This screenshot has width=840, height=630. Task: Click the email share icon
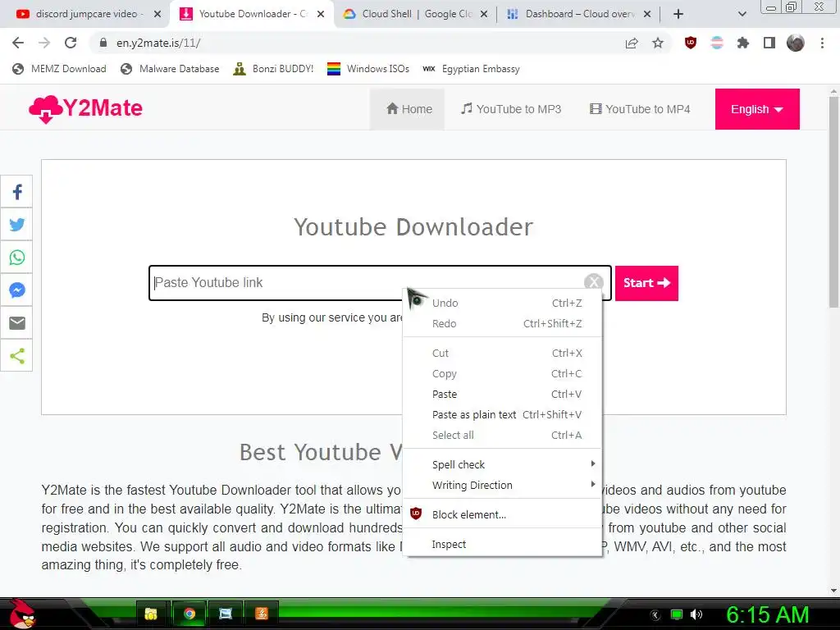(x=16, y=323)
